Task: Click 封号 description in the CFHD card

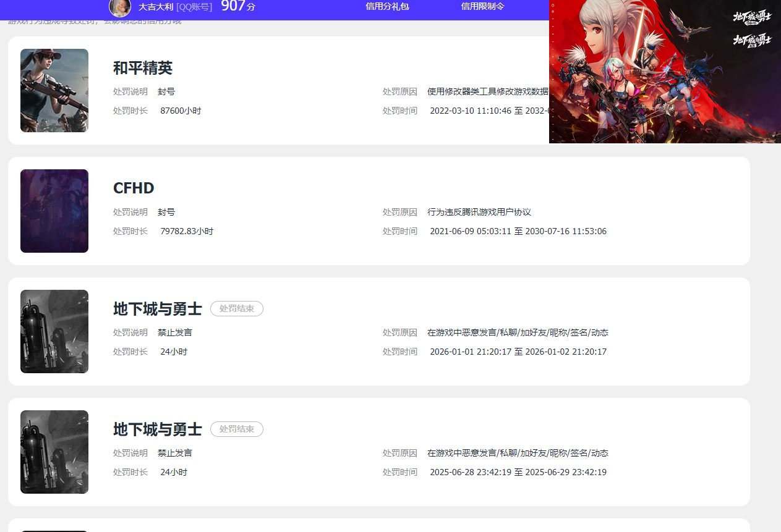Action: point(166,212)
